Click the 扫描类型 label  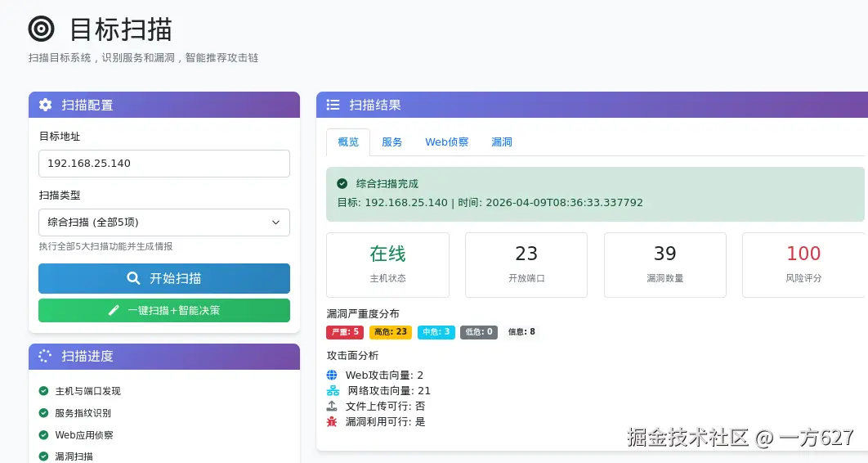click(x=59, y=195)
